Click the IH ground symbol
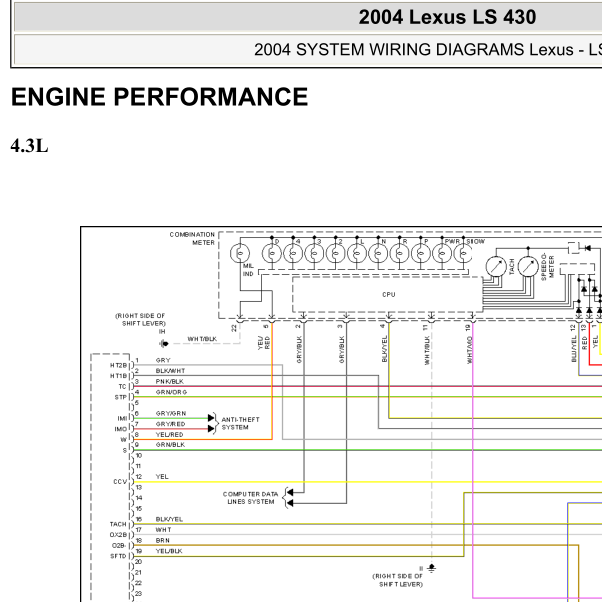The width and height of the screenshot is (602, 602). coord(164,343)
